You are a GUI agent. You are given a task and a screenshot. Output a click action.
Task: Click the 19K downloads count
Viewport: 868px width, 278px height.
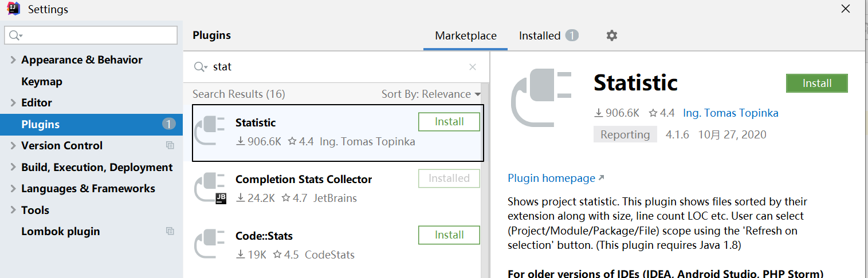point(257,255)
